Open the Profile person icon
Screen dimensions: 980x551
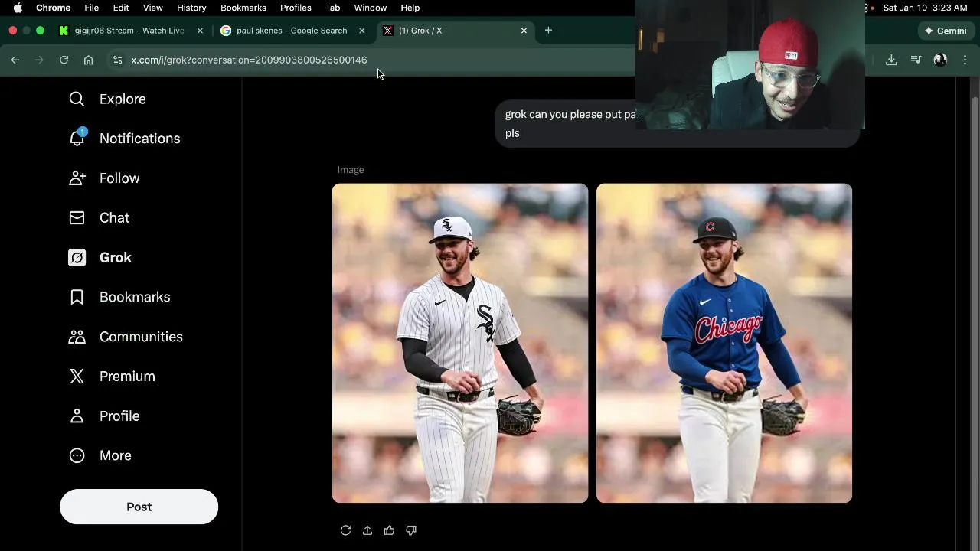(77, 416)
